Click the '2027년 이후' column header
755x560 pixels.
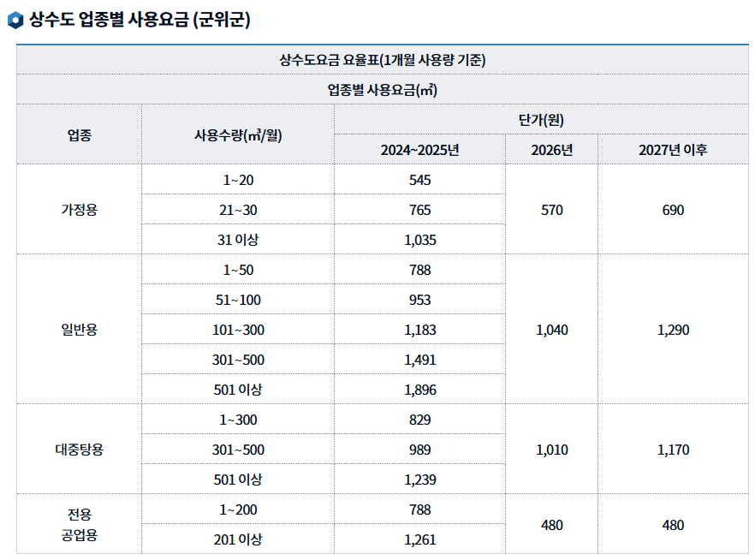[x=673, y=150]
